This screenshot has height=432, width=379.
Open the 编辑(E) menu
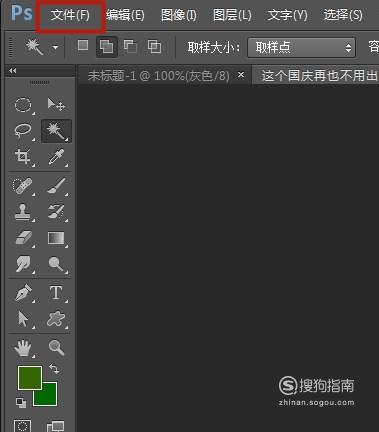125,15
